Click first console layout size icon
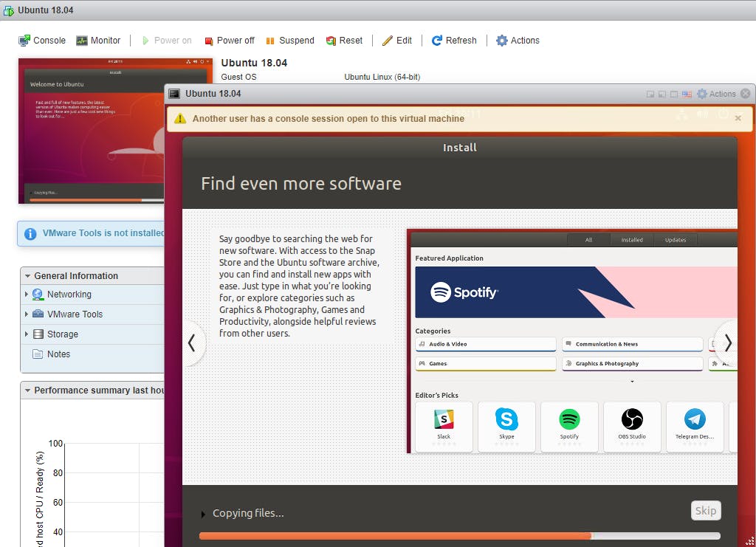Viewport: 756px width, 547px height. point(650,94)
